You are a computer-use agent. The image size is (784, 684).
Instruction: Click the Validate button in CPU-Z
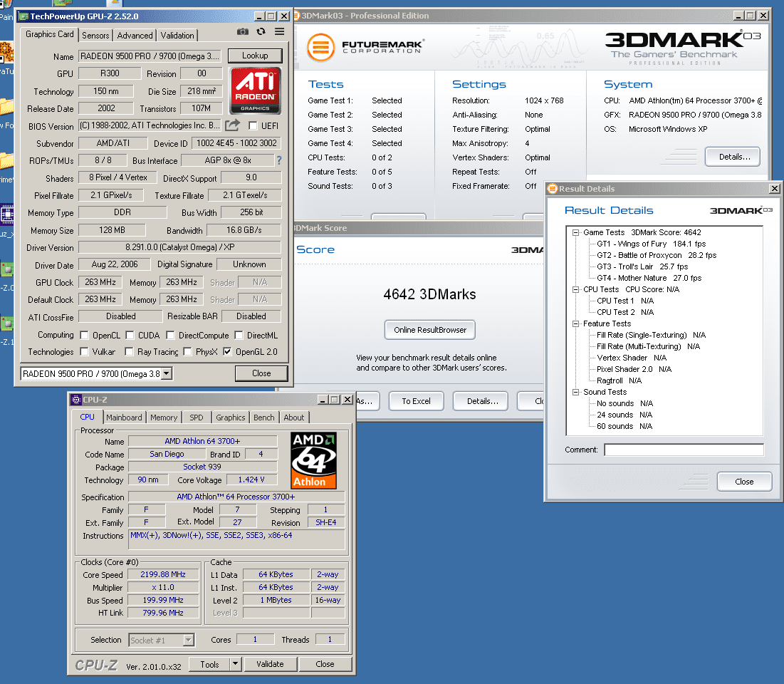coord(270,664)
